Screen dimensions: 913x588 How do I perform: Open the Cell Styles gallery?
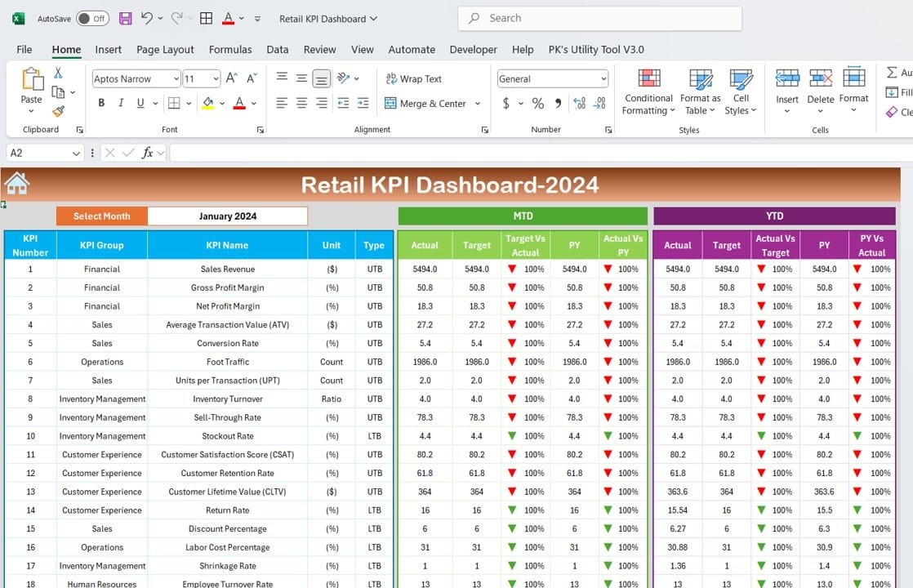click(741, 91)
